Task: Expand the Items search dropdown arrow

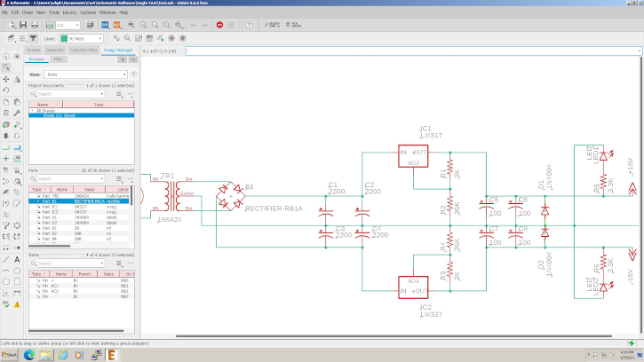Action: [x=102, y=264]
